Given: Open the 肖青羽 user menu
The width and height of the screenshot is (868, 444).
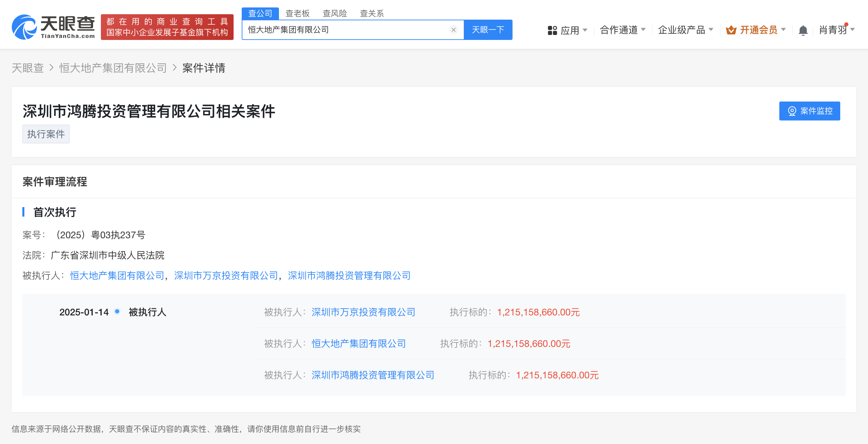Looking at the screenshot, I should tap(837, 30).
